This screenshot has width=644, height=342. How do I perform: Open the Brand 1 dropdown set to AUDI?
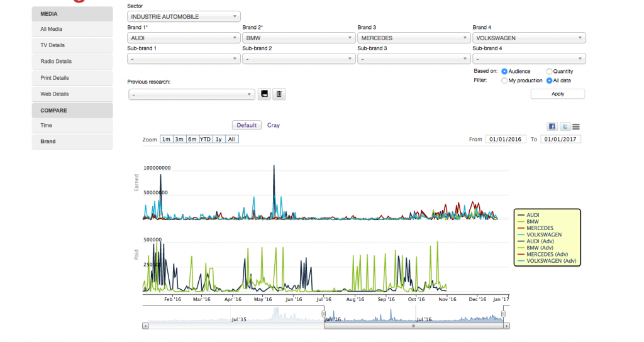tap(184, 38)
